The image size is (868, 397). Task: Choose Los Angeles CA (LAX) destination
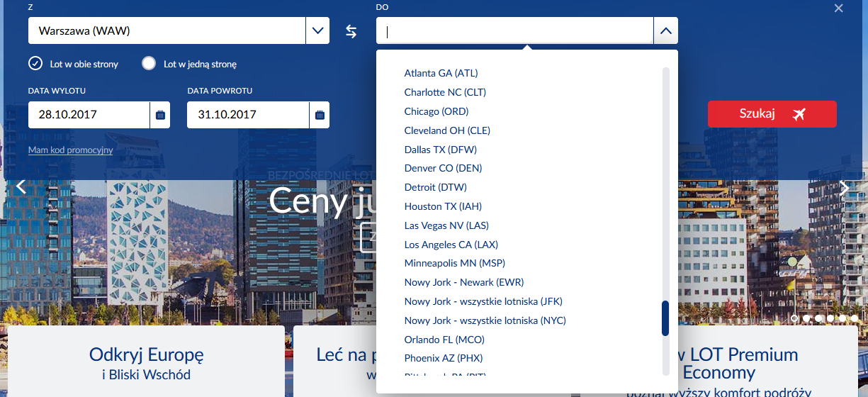pyautogui.click(x=451, y=245)
